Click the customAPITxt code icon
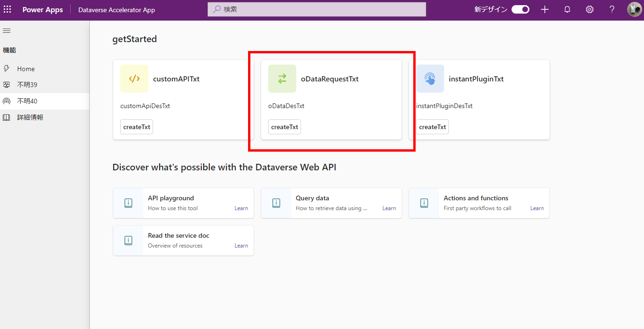Screen dimensions: 644x329 click(134, 78)
